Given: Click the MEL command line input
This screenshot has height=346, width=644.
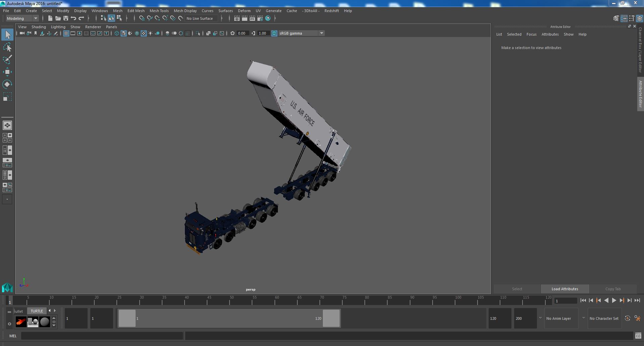Looking at the screenshot, I should tap(102, 336).
